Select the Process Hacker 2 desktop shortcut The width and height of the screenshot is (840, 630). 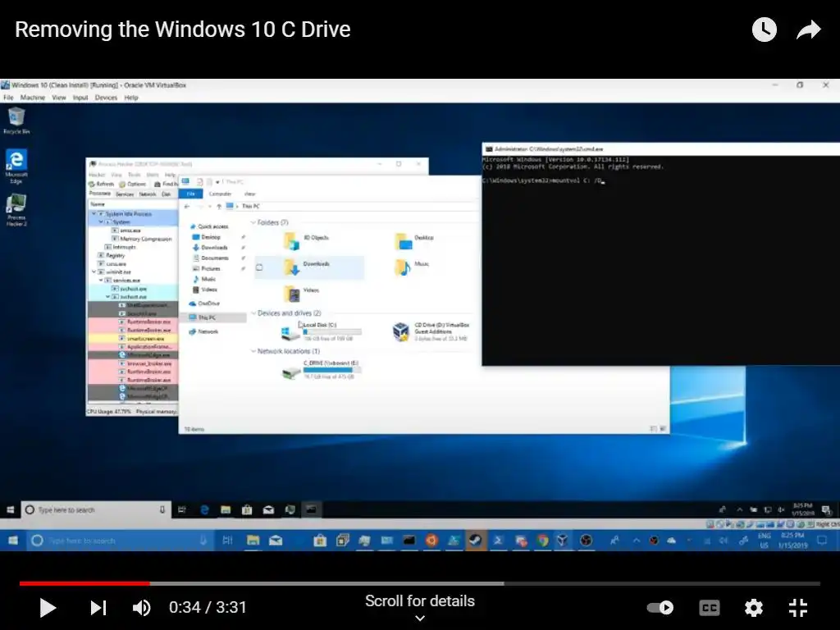[16, 209]
